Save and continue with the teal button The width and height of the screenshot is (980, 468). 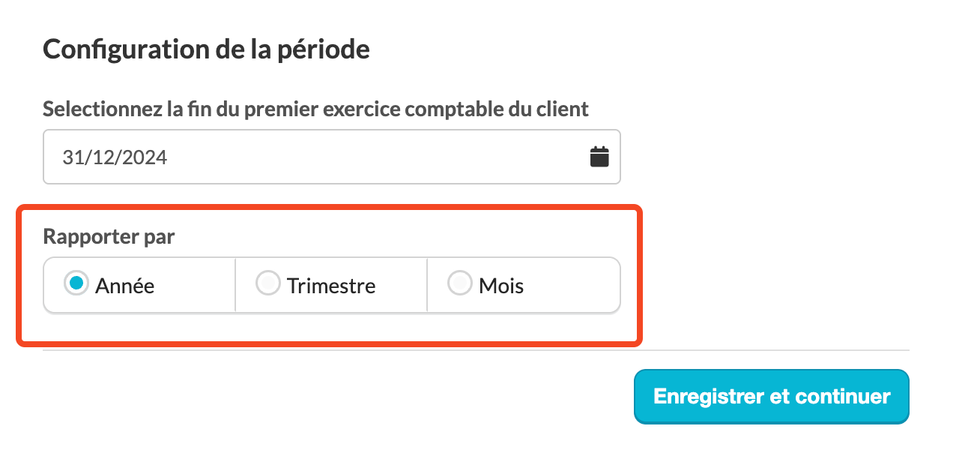click(x=772, y=396)
